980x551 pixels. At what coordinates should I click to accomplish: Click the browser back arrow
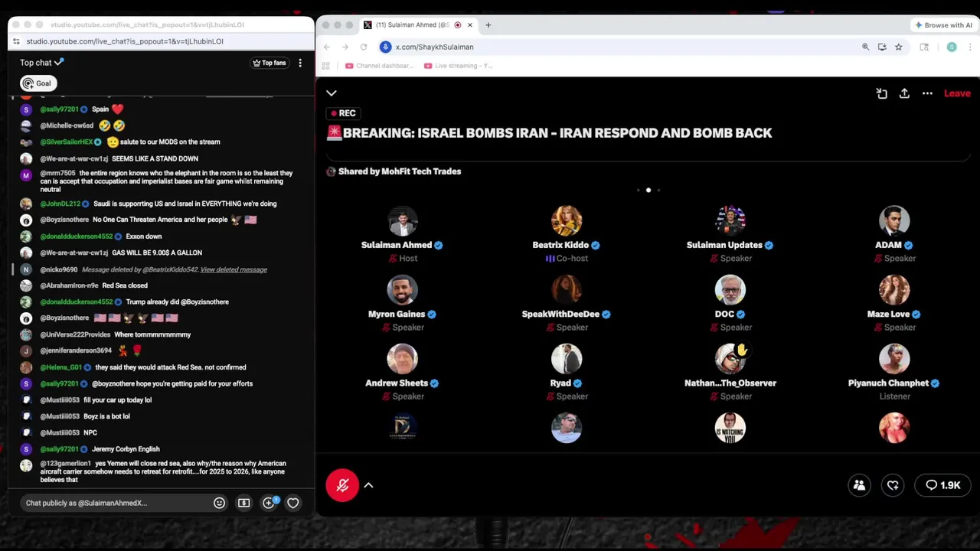[x=327, y=47]
